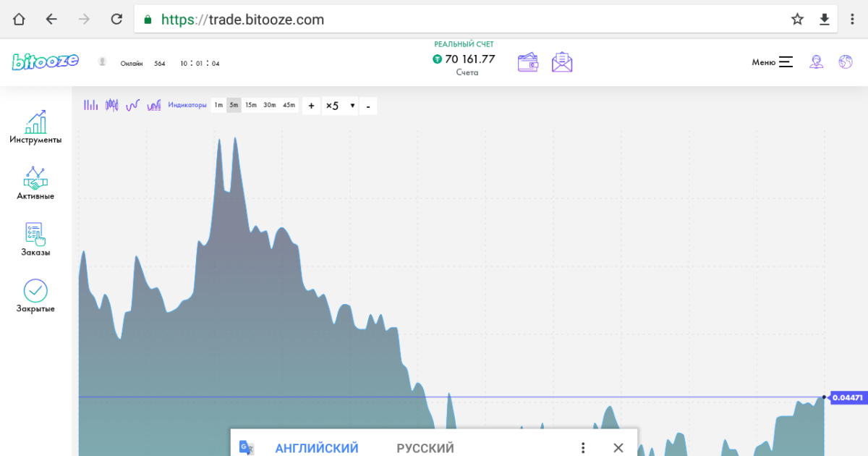Select the РУССКИЙ translate tab

click(x=425, y=448)
